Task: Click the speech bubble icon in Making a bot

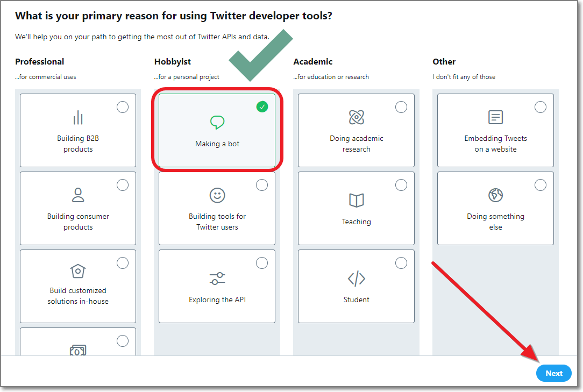Action: click(x=217, y=122)
